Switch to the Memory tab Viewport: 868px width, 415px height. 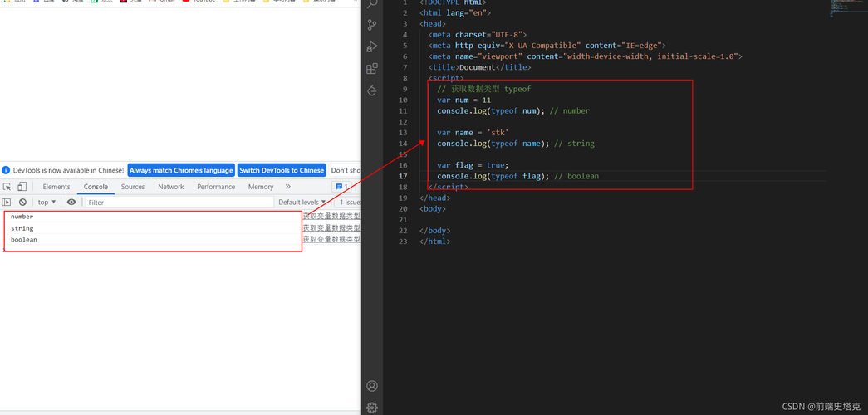[x=261, y=187]
